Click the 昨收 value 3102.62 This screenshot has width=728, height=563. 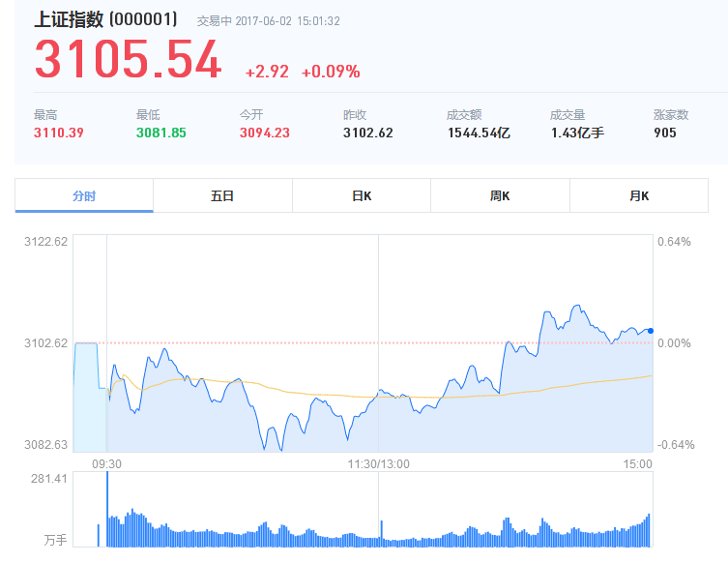(x=368, y=133)
